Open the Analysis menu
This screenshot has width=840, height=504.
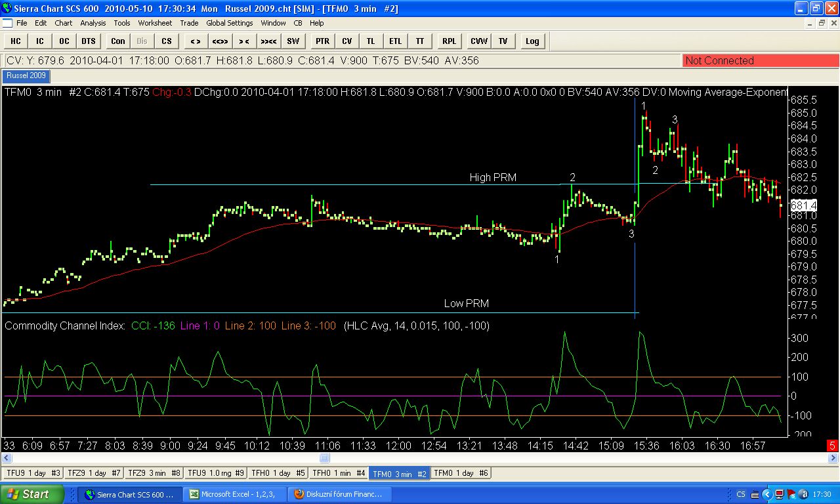93,23
